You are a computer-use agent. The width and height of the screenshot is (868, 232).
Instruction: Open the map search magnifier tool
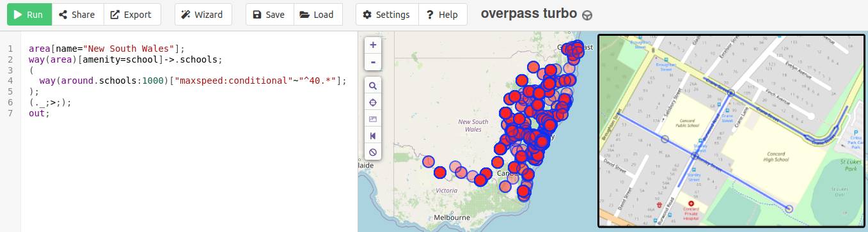click(x=373, y=86)
